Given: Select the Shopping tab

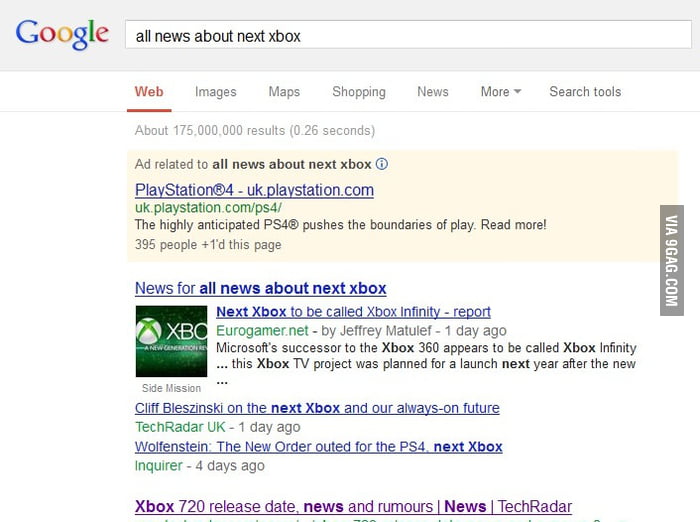Looking at the screenshot, I should 358,92.
